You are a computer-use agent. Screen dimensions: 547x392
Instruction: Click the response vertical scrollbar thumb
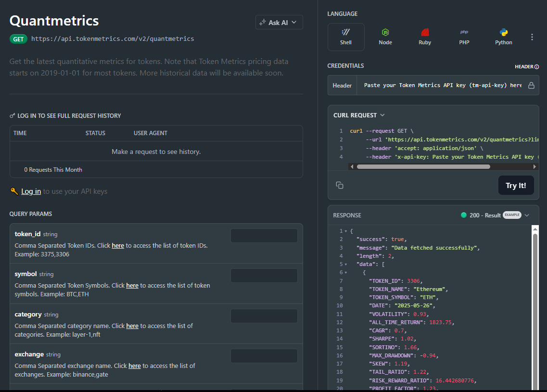pos(535,311)
